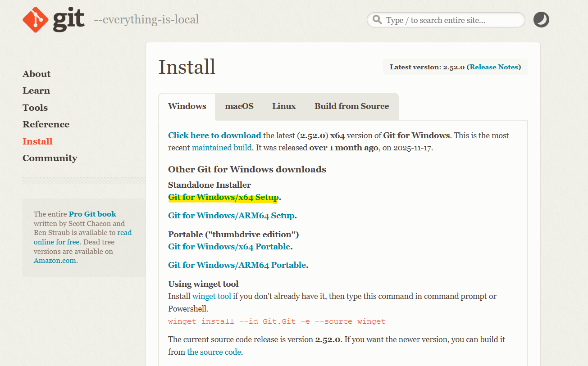Open the Pro Git book link
The height and width of the screenshot is (366, 588).
click(x=92, y=214)
